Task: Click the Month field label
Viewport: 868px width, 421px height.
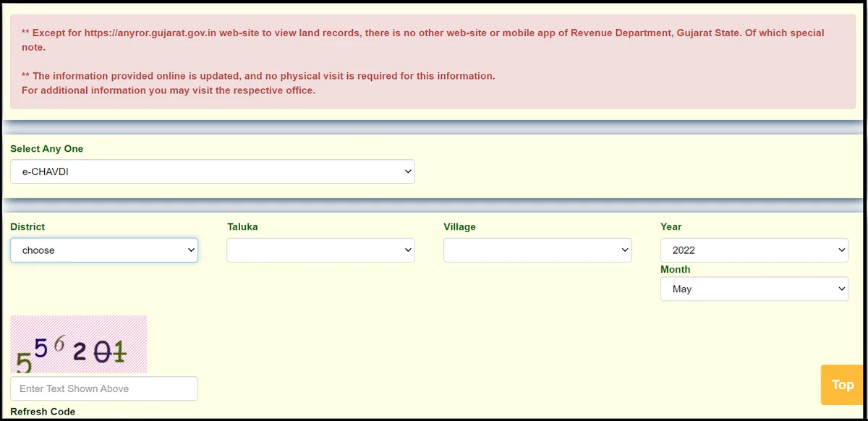Action: [675, 270]
